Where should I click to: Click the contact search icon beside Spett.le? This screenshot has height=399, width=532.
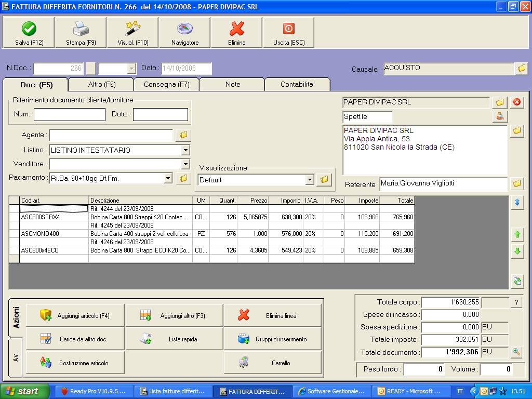coord(500,116)
